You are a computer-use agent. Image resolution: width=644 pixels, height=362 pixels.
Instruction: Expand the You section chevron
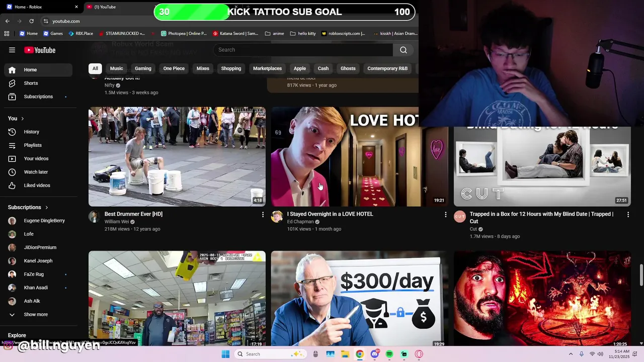[x=23, y=119]
